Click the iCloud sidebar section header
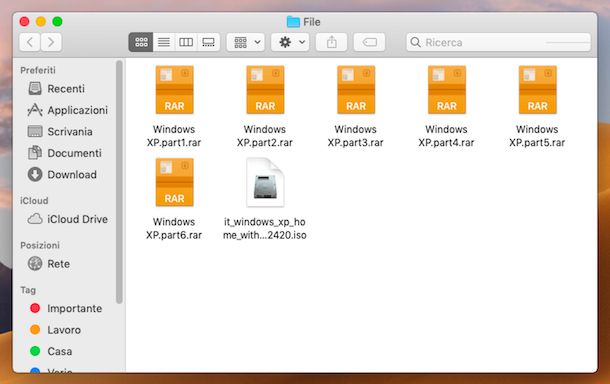 tap(34, 201)
